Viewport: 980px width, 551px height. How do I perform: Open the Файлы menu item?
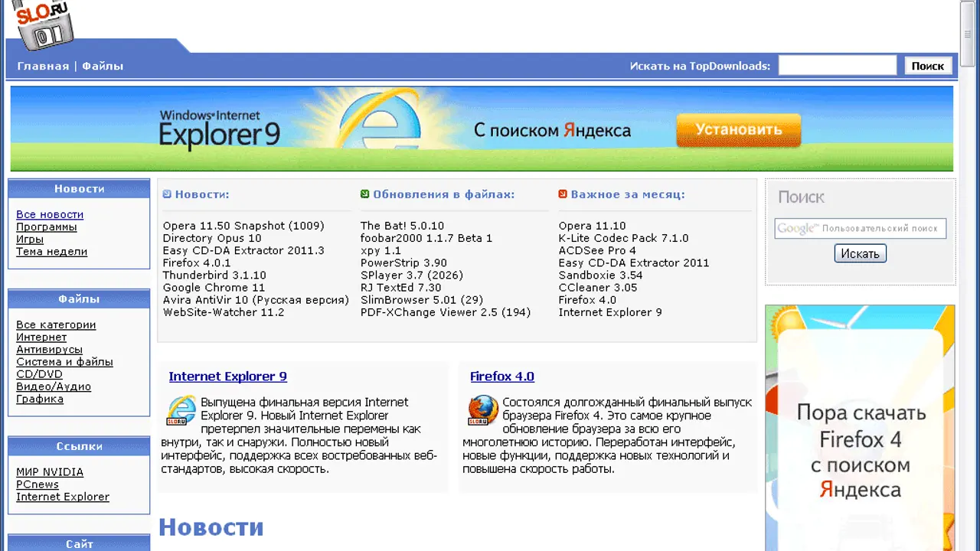(103, 66)
